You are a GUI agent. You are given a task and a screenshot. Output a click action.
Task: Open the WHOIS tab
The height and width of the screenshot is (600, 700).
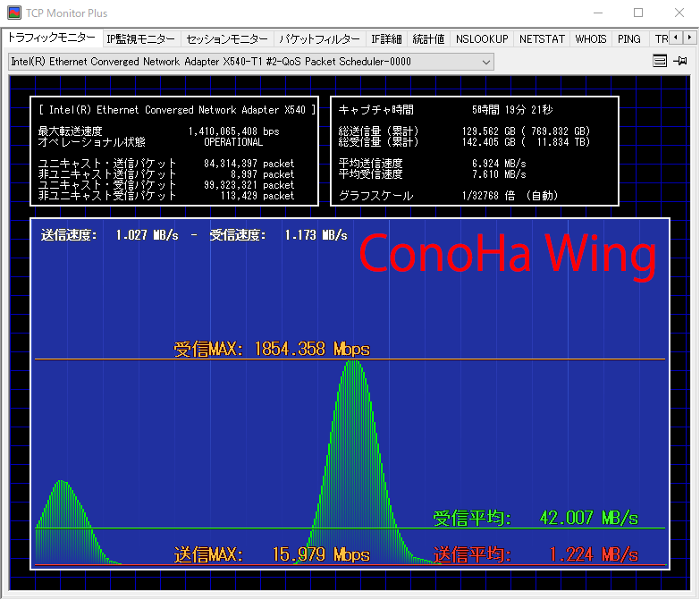pyautogui.click(x=591, y=39)
